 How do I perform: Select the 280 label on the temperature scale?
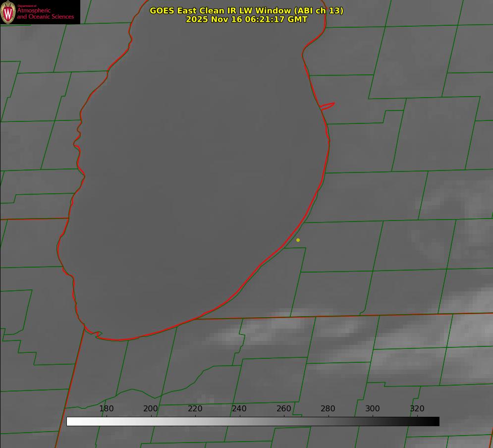click(328, 408)
